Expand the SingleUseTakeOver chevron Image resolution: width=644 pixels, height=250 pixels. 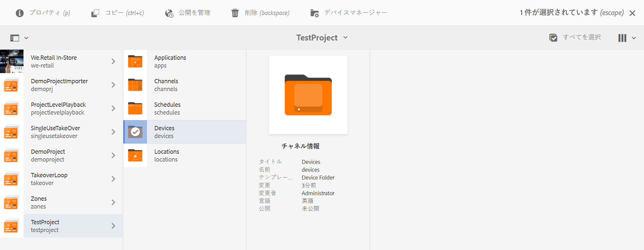[x=113, y=132]
